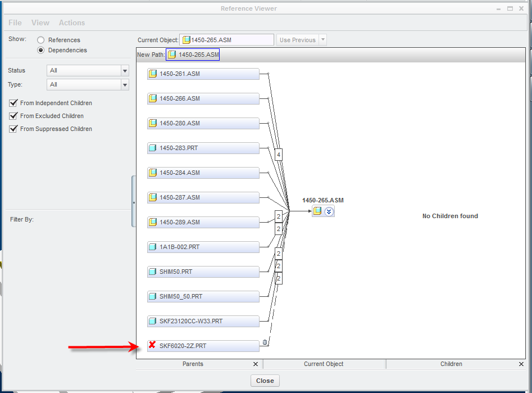
Task: Click the 1450-289.ASM assembly icon
Action: [153, 222]
